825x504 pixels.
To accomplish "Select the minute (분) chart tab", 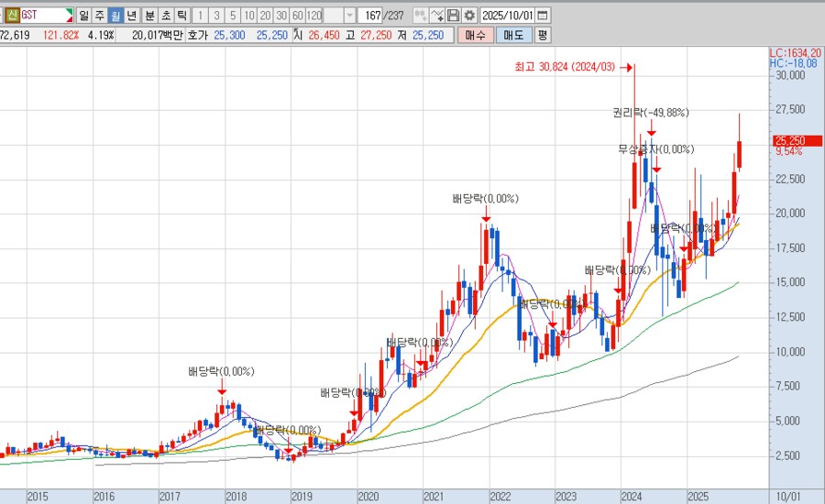I will pos(149,16).
